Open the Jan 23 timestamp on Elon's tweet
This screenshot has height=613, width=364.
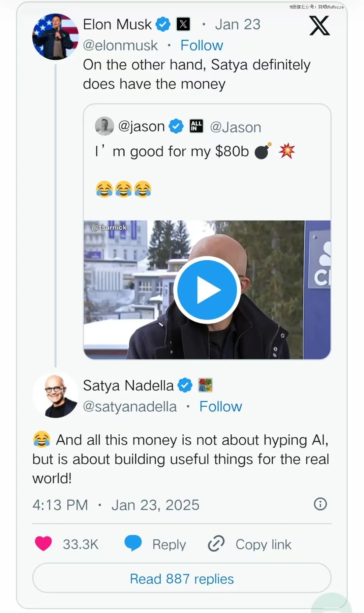coord(238,24)
